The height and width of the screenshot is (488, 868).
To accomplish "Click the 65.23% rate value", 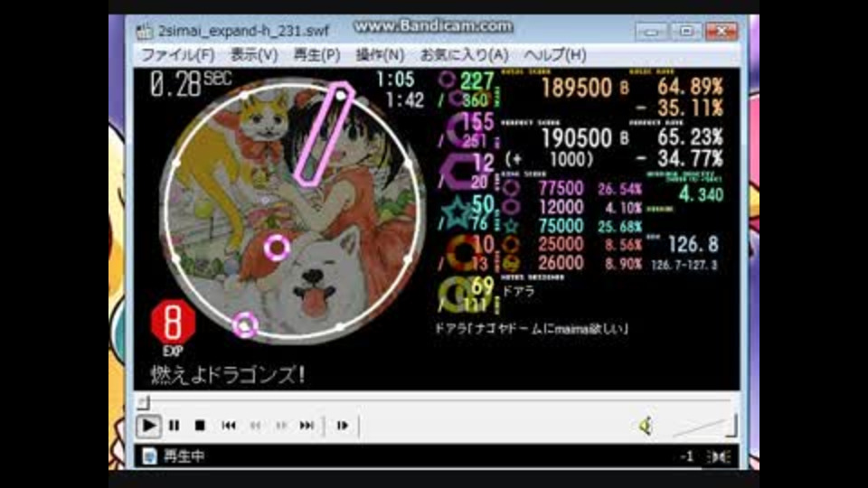I will 690,137.
